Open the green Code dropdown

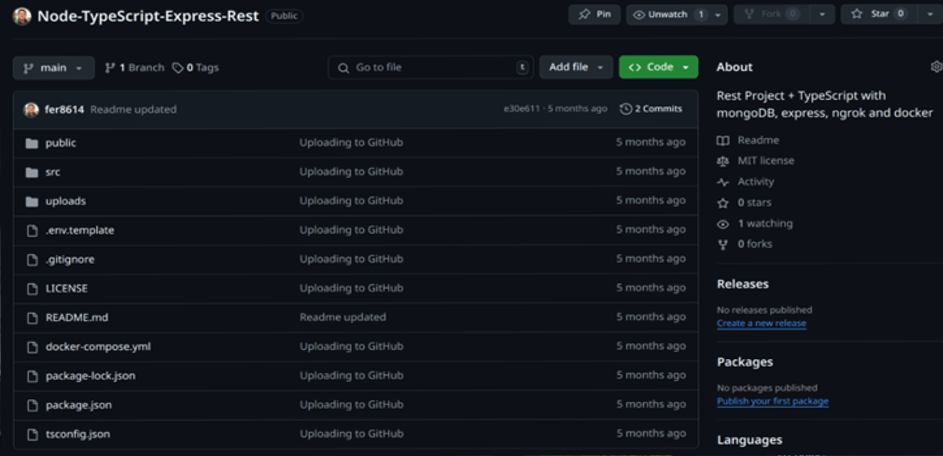[658, 67]
